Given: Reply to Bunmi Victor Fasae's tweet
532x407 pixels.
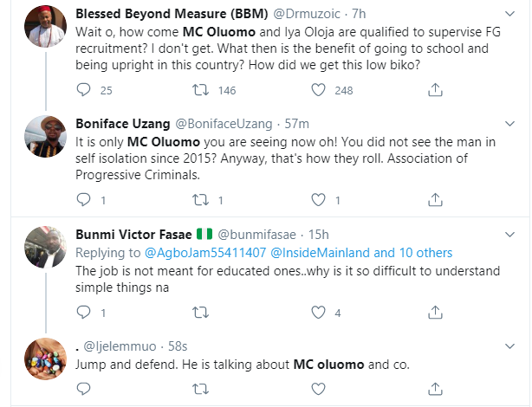Looking at the screenshot, I should pos(84,312).
